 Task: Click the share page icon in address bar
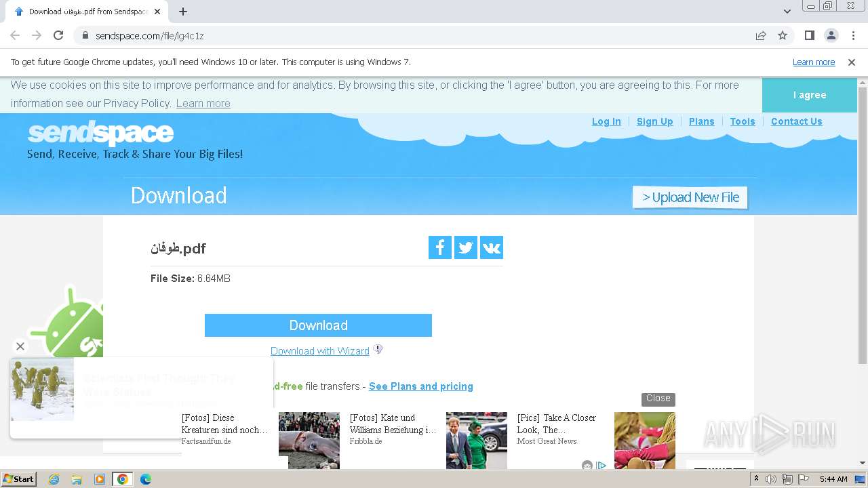coord(761,35)
